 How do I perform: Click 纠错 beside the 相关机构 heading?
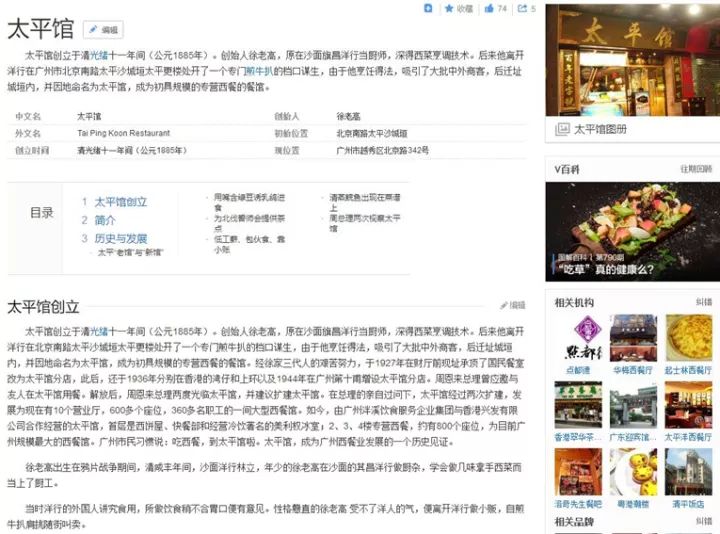pyautogui.click(x=703, y=302)
